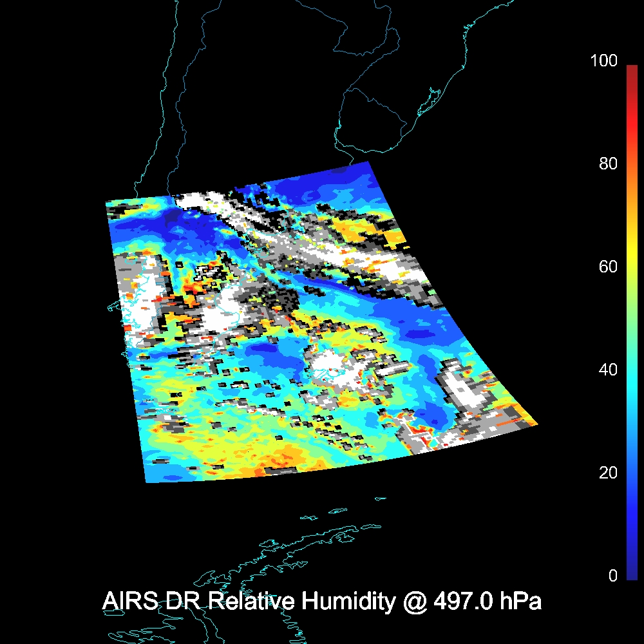The height and width of the screenshot is (644, 644).
Task: Click the 40 colorbar tick label
Action: [607, 370]
